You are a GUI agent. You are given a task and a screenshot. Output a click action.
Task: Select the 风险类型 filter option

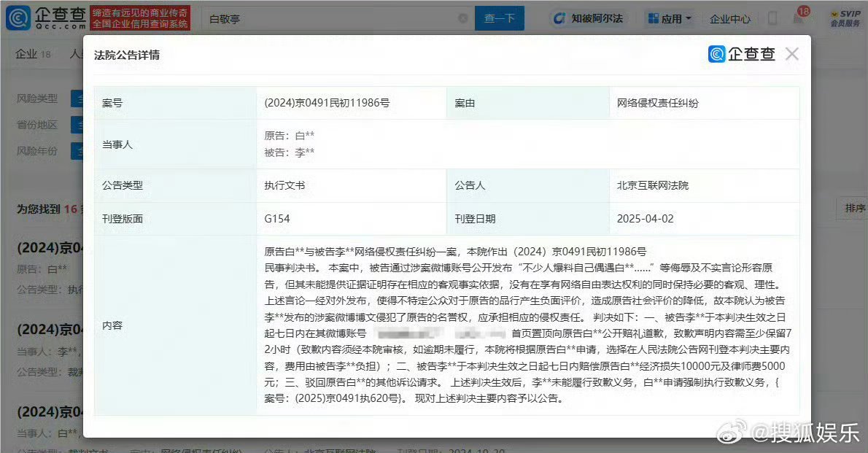(x=77, y=98)
